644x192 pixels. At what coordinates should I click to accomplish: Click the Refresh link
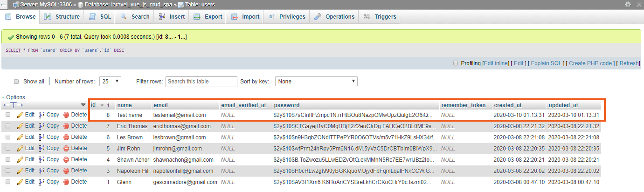pyautogui.click(x=629, y=63)
